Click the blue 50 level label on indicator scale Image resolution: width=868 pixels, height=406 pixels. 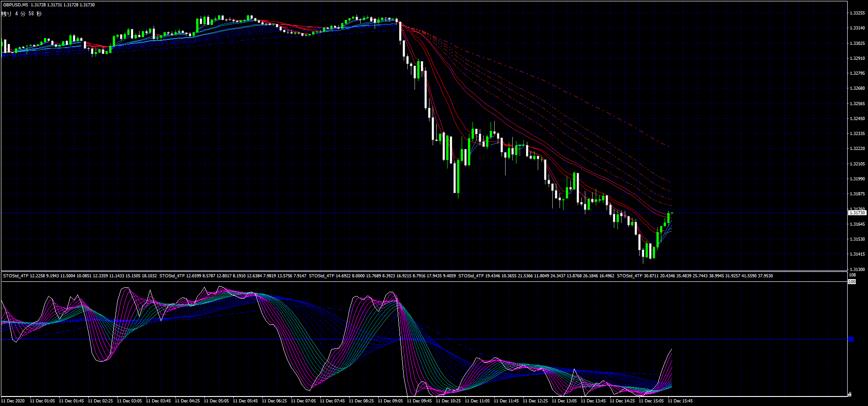[851, 339]
